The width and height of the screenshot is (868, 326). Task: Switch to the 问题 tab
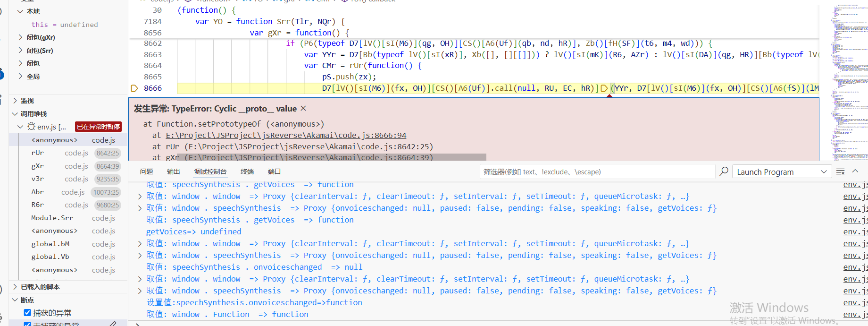click(x=146, y=172)
